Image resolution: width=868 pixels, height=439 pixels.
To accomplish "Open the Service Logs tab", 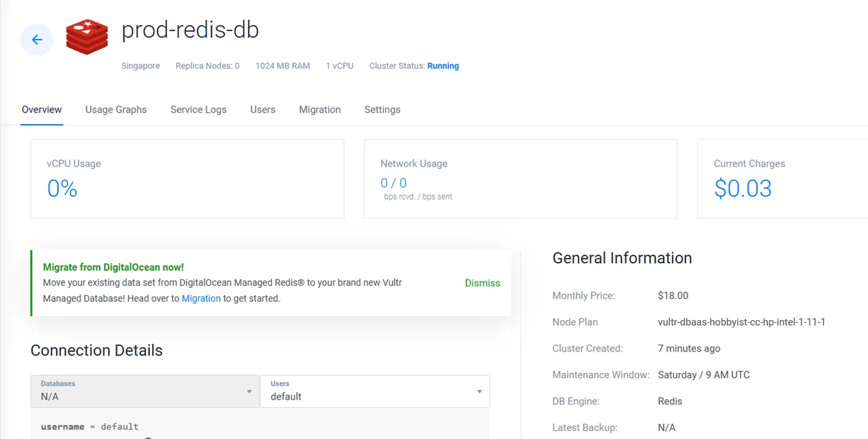I will click(199, 109).
